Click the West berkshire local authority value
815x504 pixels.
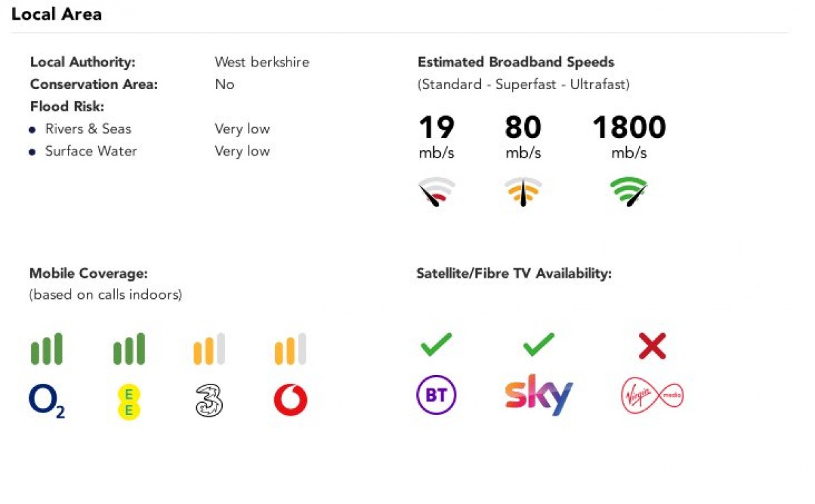click(x=261, y=62)
